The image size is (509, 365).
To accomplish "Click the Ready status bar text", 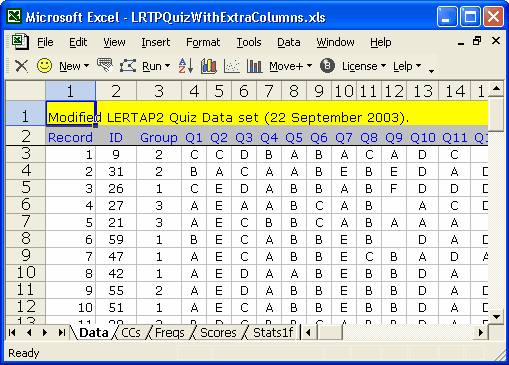I will (x=24, y=353).
